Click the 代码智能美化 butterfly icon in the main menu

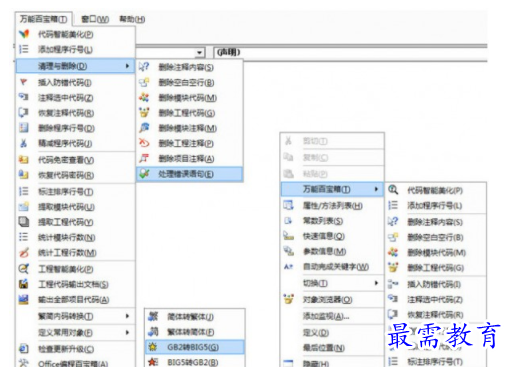(x=24, y=34)
